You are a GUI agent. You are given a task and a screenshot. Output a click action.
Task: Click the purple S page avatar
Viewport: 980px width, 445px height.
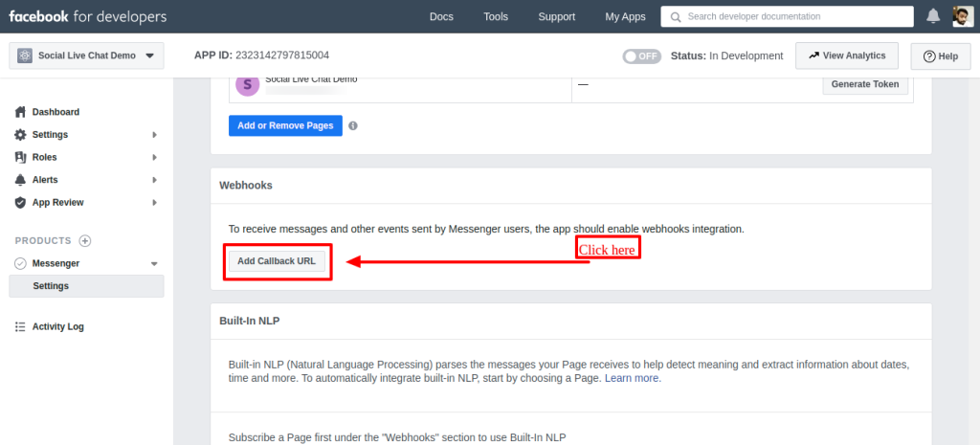point(248,85)
